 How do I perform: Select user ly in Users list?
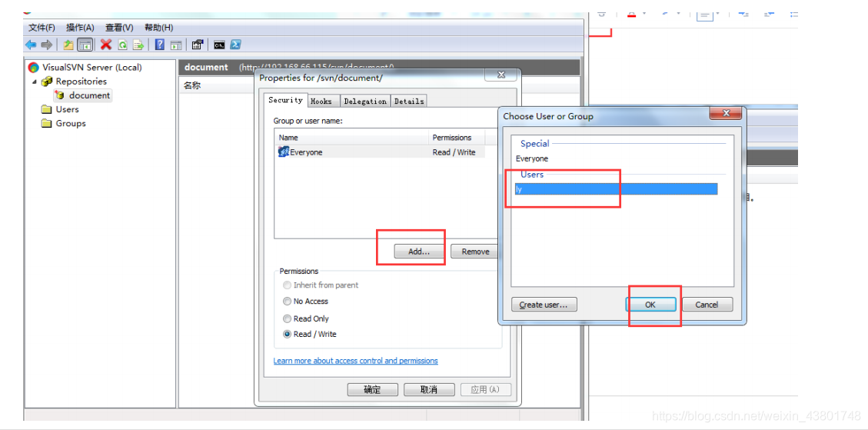point(616,189)
